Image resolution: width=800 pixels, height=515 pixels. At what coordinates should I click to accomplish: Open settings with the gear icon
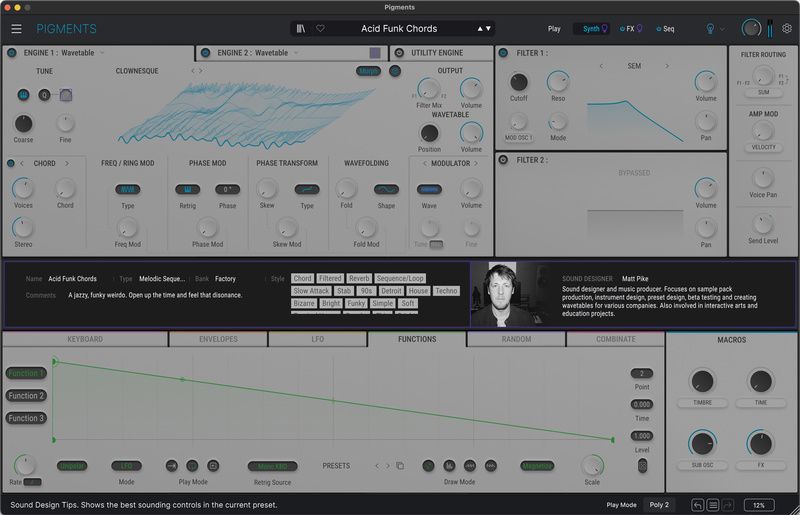tap(787, 29)
